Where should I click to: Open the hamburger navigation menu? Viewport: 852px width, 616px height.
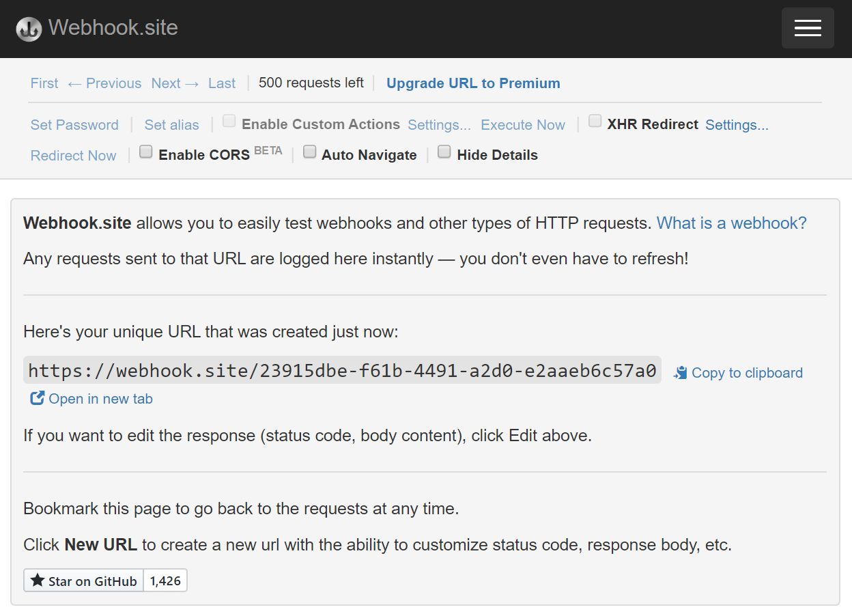(x=808, y=28)
